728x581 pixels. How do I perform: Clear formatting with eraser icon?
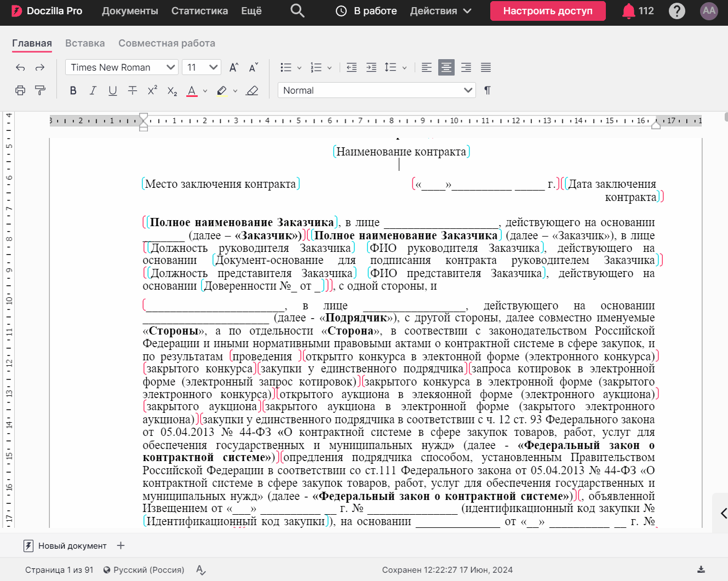tap(252, 90)
